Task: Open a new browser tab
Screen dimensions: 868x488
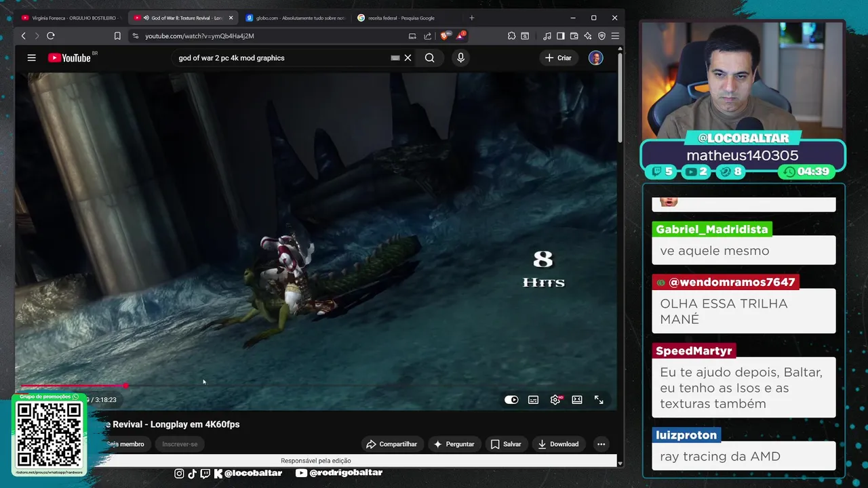Action: [472, 18]
